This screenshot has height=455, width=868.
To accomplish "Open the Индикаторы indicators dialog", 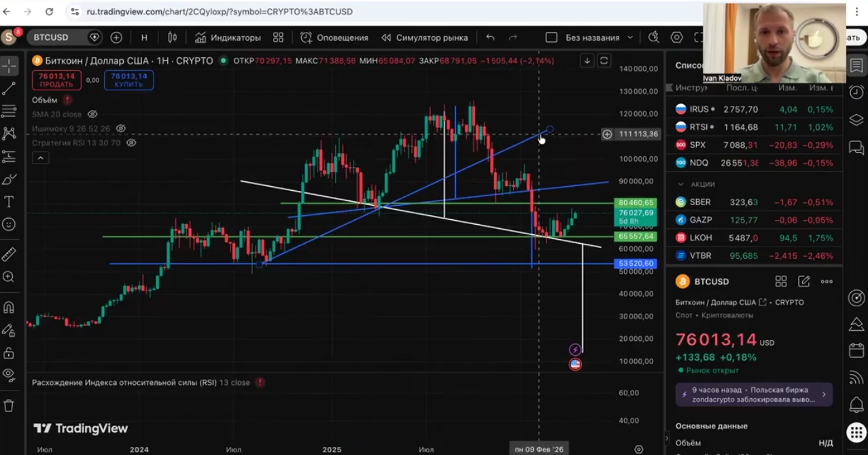I will pos(228,37).
